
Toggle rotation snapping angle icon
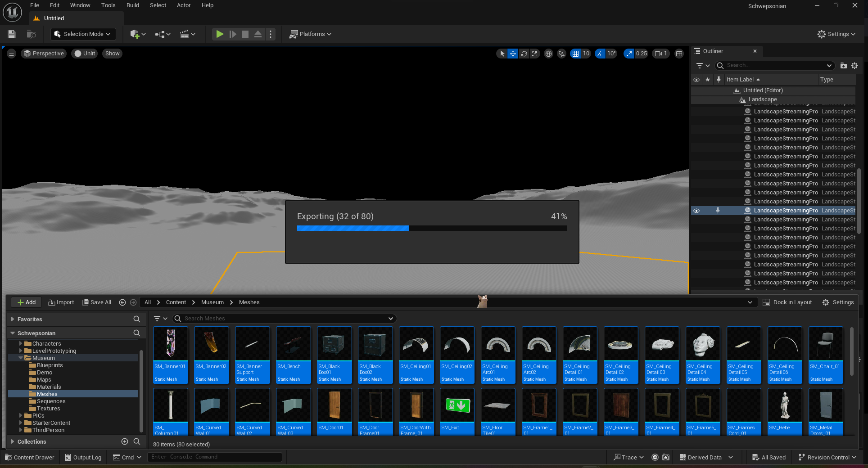[600, 54]
